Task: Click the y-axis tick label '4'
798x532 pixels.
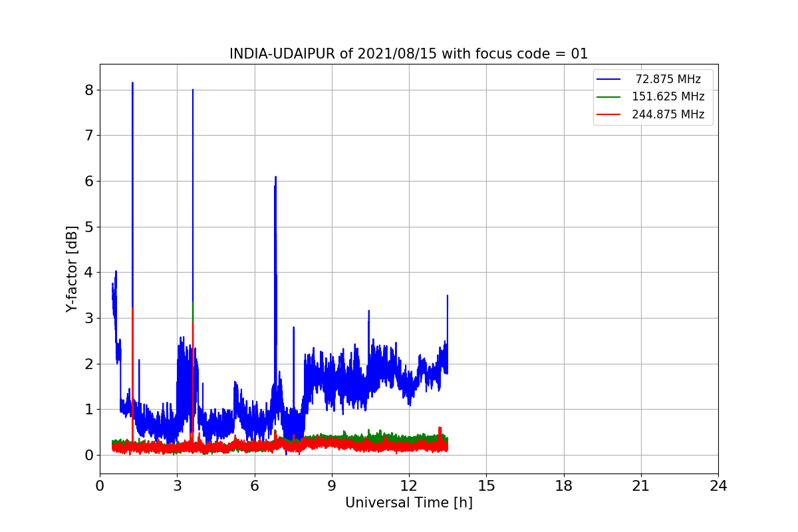Action: [x=89, y=273]
